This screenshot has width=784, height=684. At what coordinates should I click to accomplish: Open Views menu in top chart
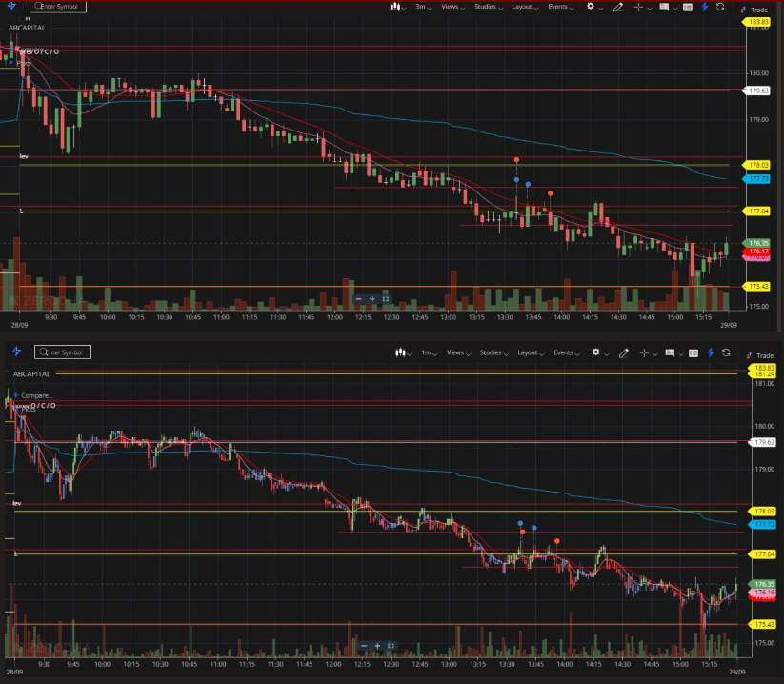pos(453,7)
